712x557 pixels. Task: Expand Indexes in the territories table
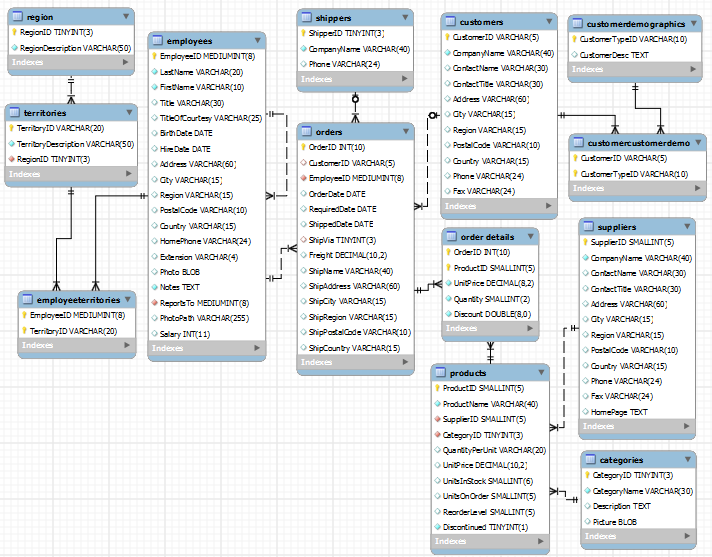tap(127, 174)
